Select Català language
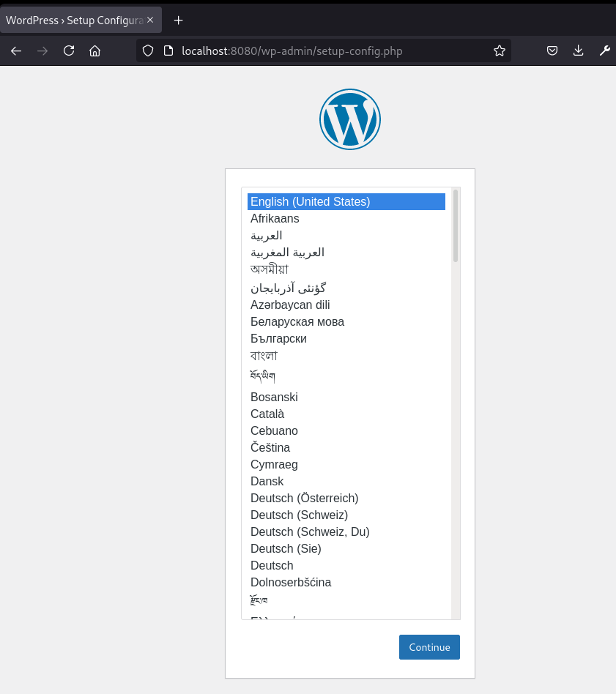The height and width of the screenshot is (694, 616). (x=346, y=414)
